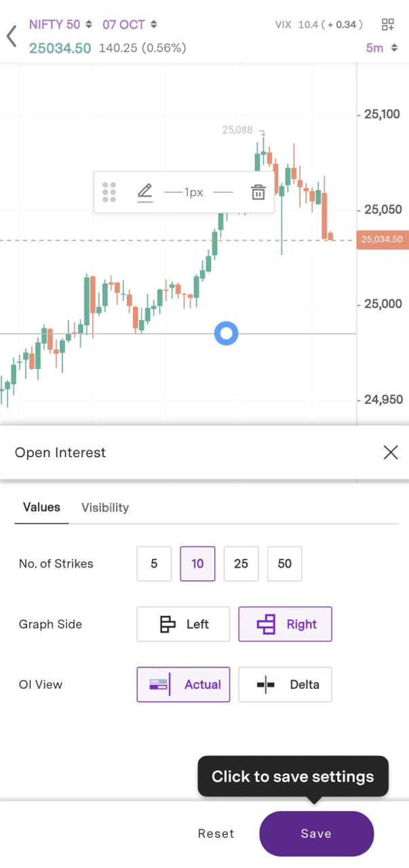Delete the line with trash icon
409x868 pixels.
(x=258, y=193)
